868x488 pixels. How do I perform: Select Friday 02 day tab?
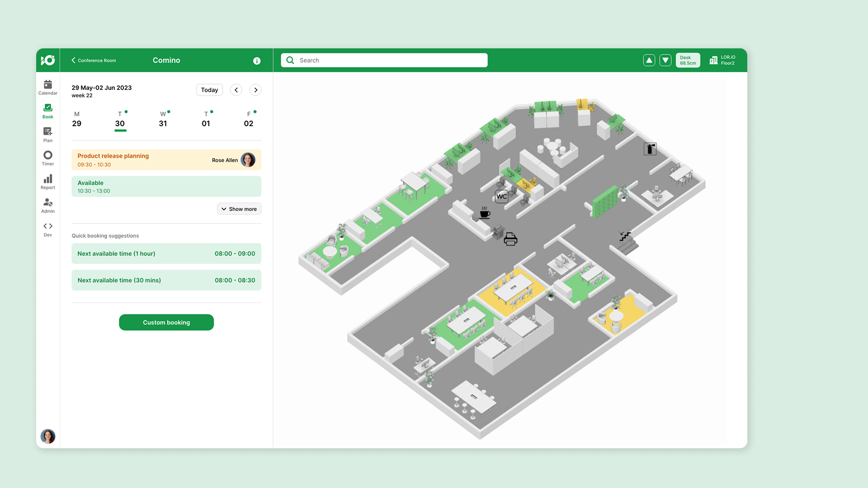pyautogui.click(x=249, y=120)
